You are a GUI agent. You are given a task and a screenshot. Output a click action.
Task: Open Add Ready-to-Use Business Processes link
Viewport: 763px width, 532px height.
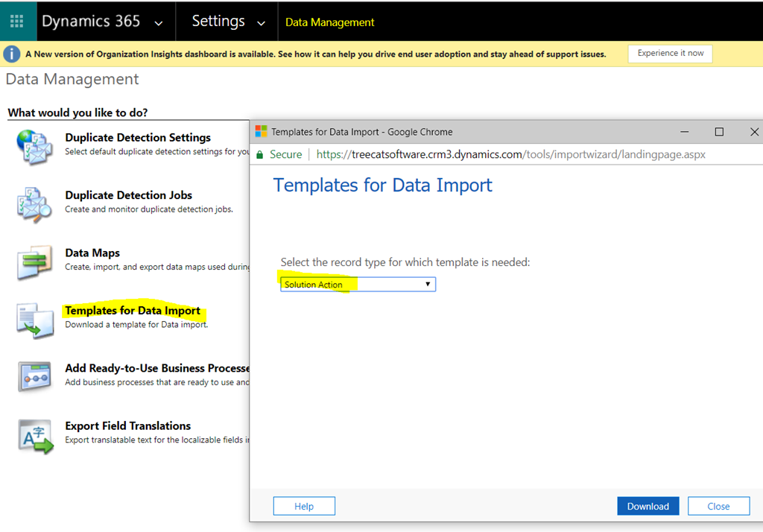coord(157,369)
